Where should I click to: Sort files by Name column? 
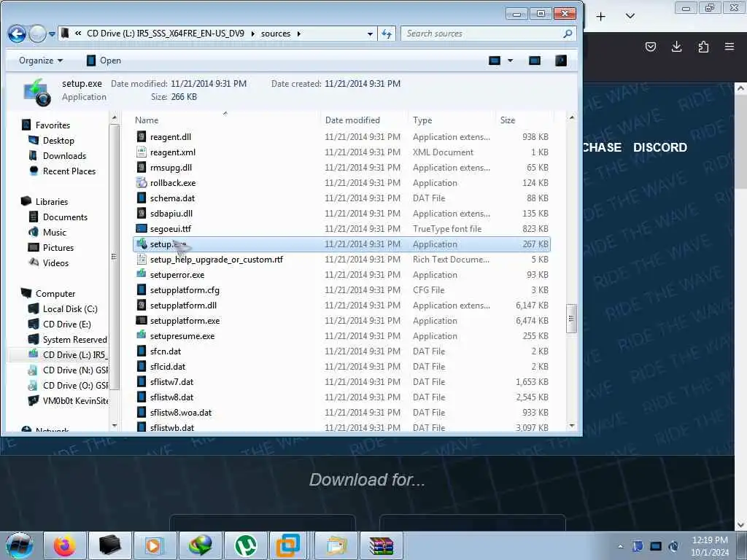point(147,120)
